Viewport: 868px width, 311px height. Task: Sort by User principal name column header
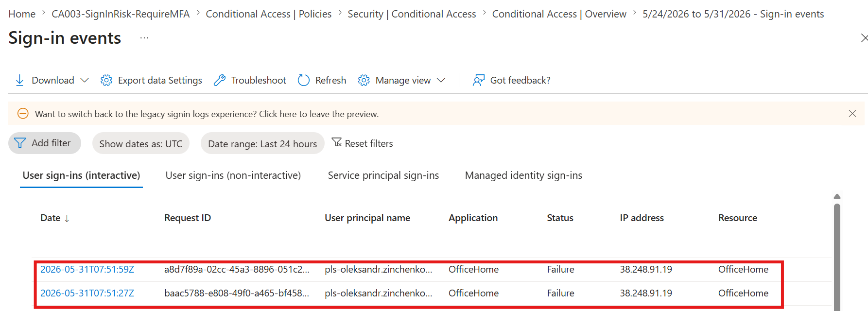point(367,218)
